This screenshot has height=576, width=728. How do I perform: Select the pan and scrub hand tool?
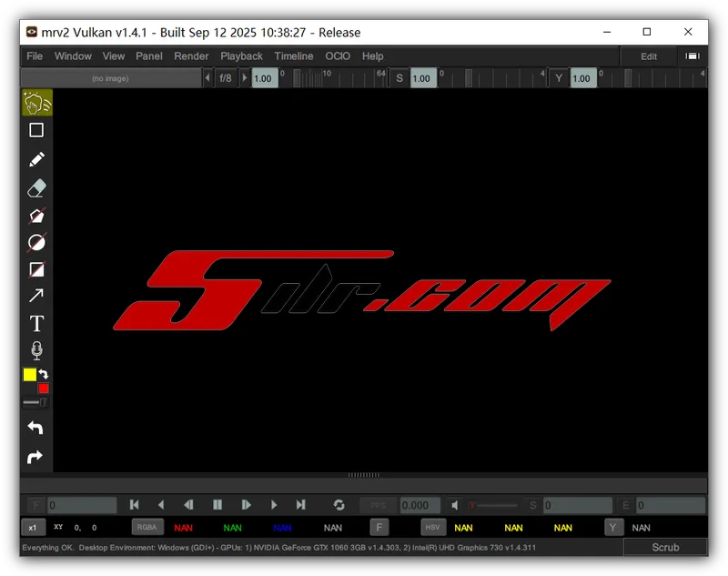[x=37, y=103]
